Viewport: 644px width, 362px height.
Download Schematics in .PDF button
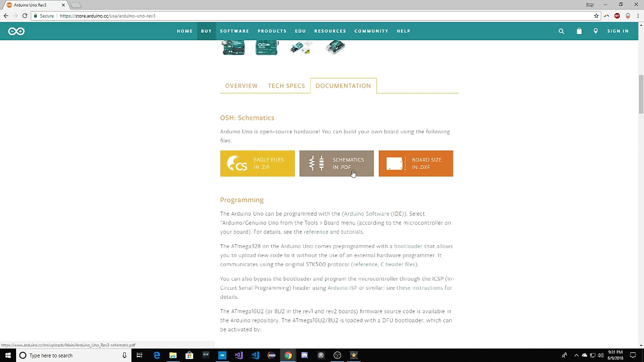click(336, 163)
